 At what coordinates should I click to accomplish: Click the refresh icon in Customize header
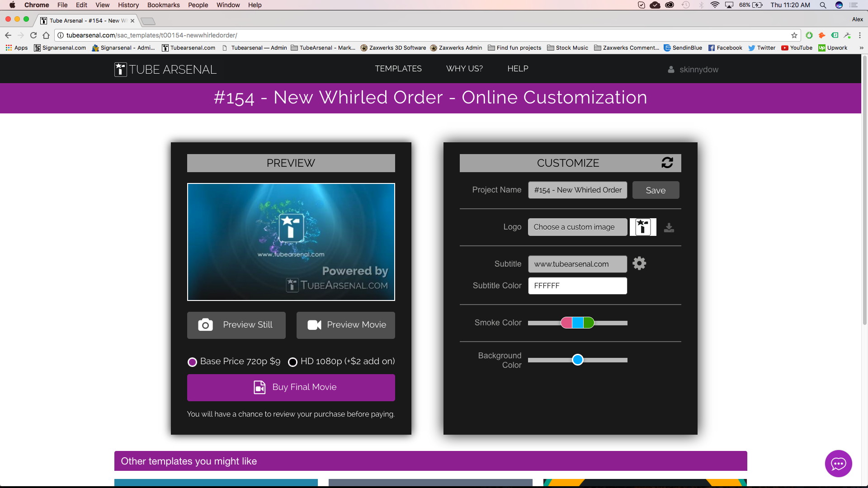coord(667,163)
